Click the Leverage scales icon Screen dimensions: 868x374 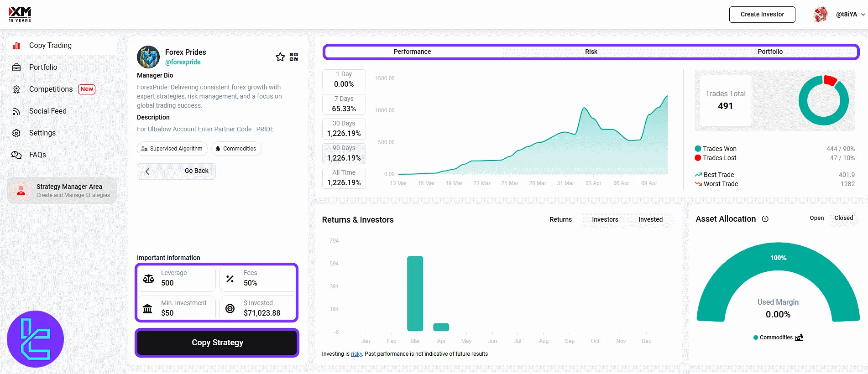click(x=148, y=279)
